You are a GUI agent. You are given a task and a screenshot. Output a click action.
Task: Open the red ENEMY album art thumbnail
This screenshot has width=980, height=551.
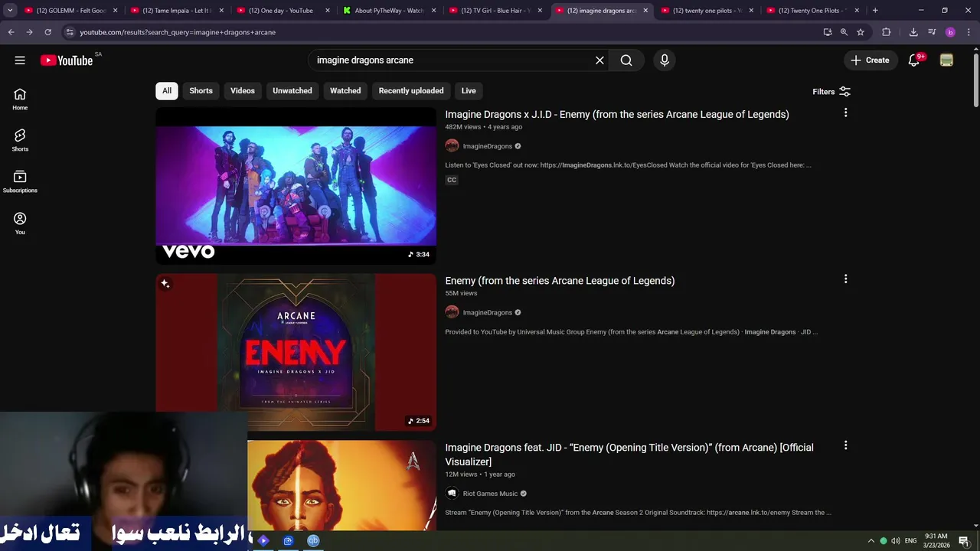point(296,352)
